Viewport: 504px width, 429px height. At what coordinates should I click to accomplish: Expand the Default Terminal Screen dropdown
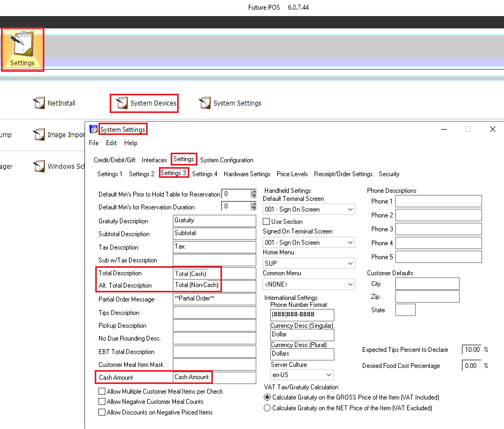[350, 210]
